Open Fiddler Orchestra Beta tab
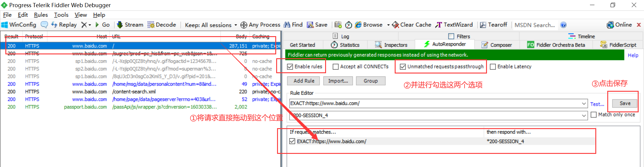The image size is (644, 167). [556, 45]
